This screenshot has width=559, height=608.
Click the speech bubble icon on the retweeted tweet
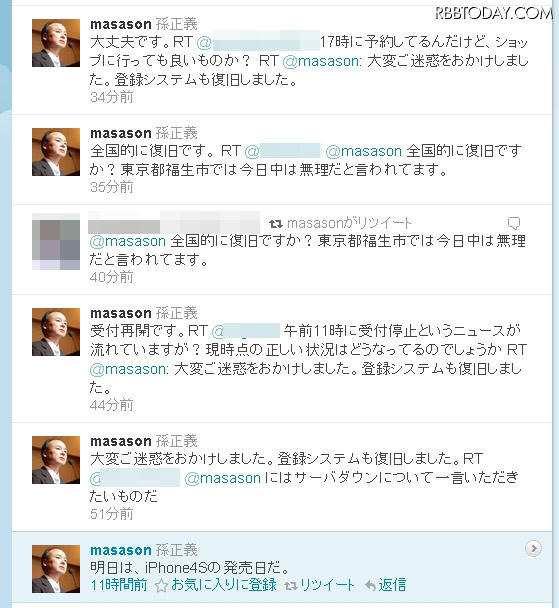pyautogui.click(x=514, y=223)
